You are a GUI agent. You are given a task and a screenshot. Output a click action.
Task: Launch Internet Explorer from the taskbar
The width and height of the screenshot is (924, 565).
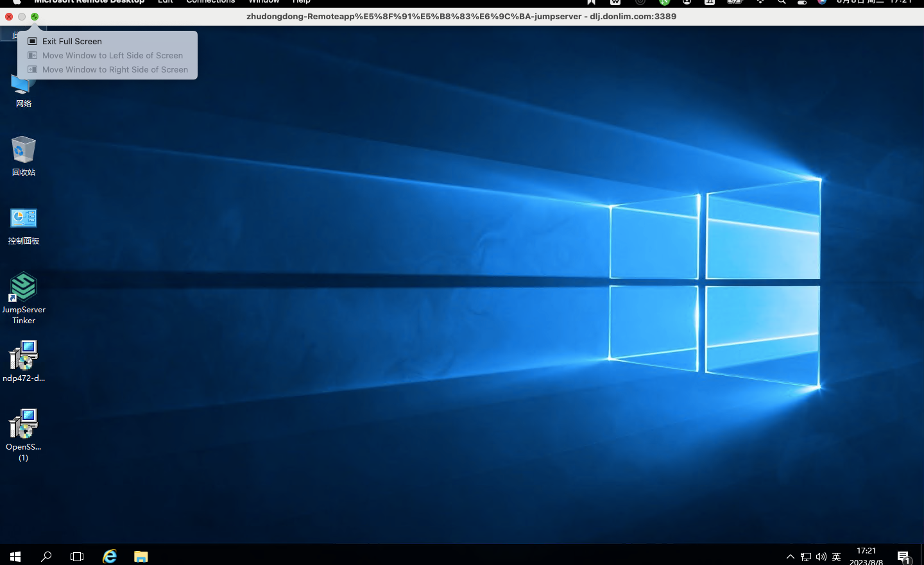coord(110,556)
